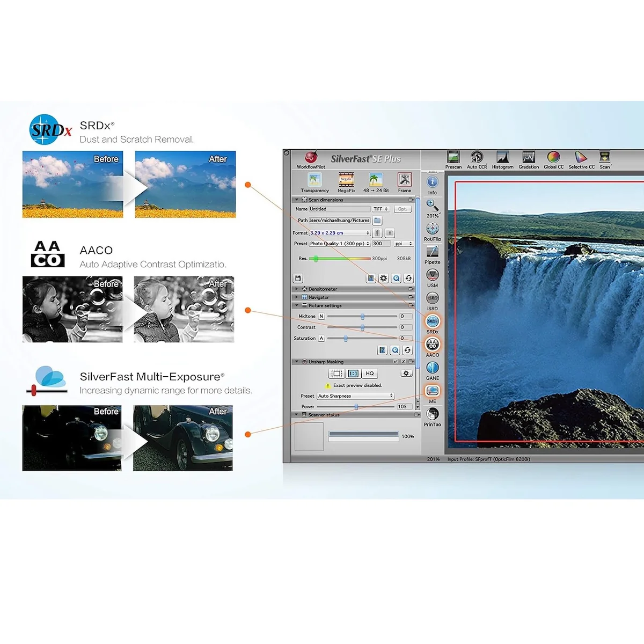Undock the Densitometer panel
The image size is (644, 644).
412,289
